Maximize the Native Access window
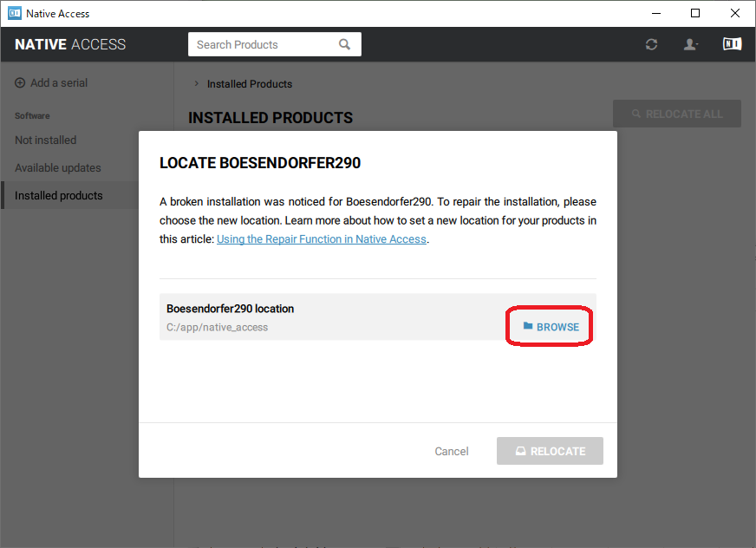 pyautogui.click(x=695, y=13)
